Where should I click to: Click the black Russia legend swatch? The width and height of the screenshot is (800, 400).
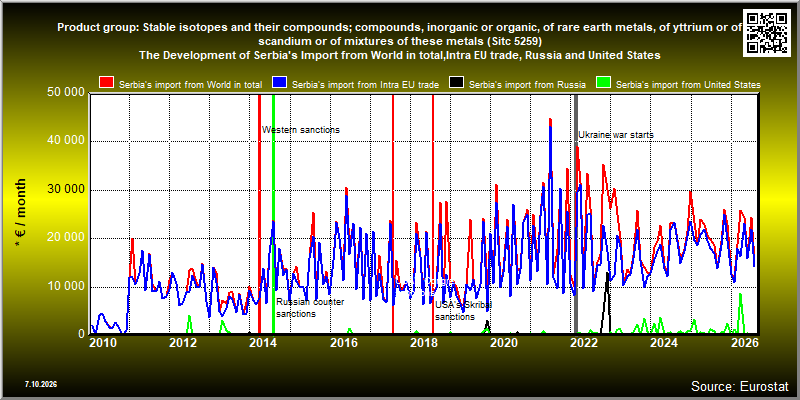[456, 83]
